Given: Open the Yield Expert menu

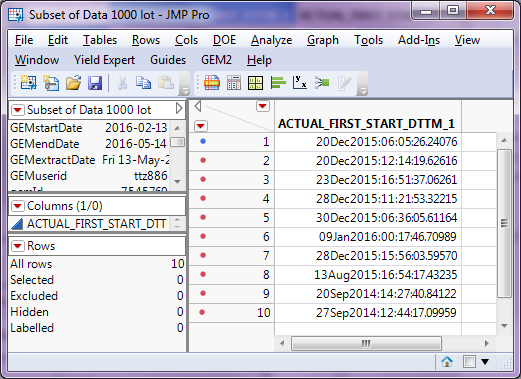Looking at the screenshot, I should 104,60.
